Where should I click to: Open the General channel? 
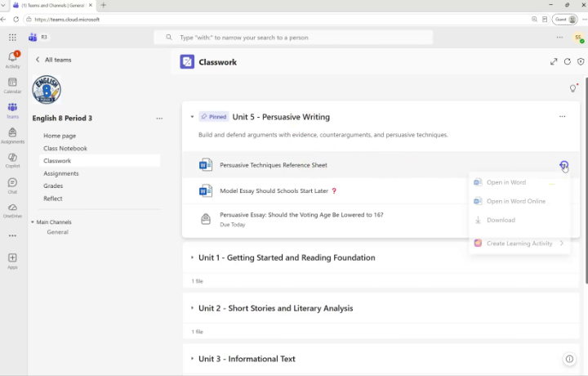tap(57, 232)
